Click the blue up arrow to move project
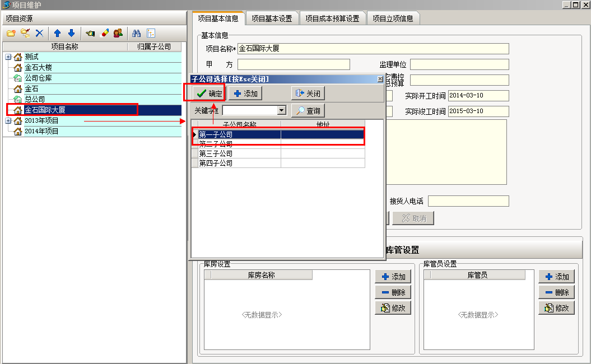 point(58,33)
